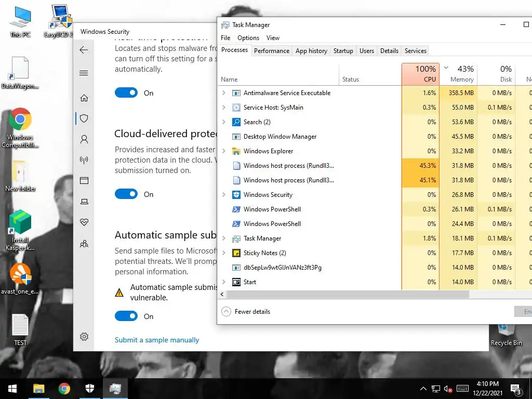This screenshot has width=532, height=399.
Task: Click Task Manager horizontal scrollbar
Action: coord(348,295)
